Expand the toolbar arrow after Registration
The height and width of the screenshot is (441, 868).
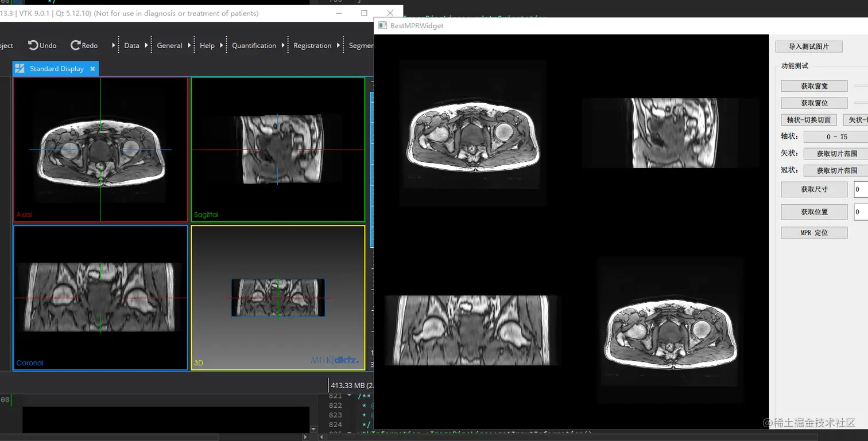coord(338,45)
